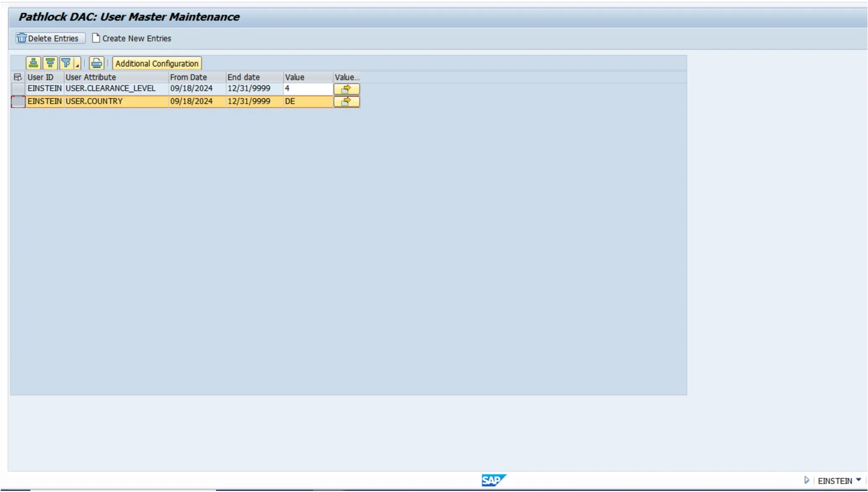
Task: Click the select-all layout icon in header
Action: click(18, 77)
